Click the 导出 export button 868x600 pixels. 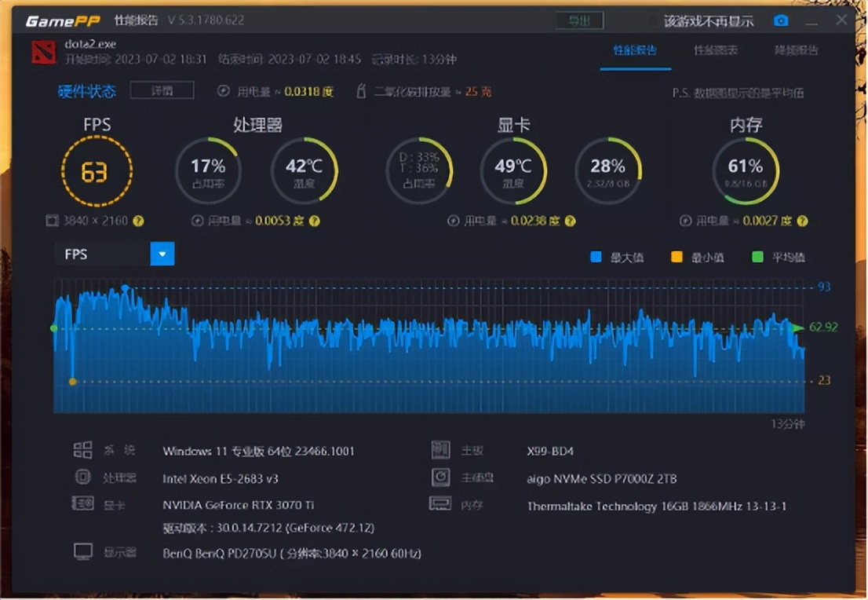tap(579, 20)
